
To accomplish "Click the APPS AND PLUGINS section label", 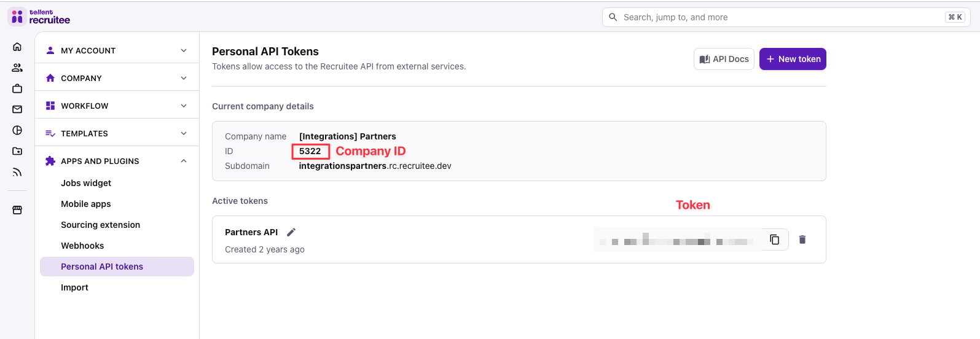I will point(100,161).
